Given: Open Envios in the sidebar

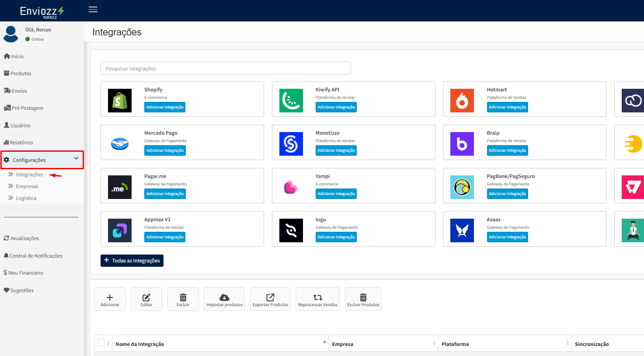Looking at the screenshot, I should 15,91.
